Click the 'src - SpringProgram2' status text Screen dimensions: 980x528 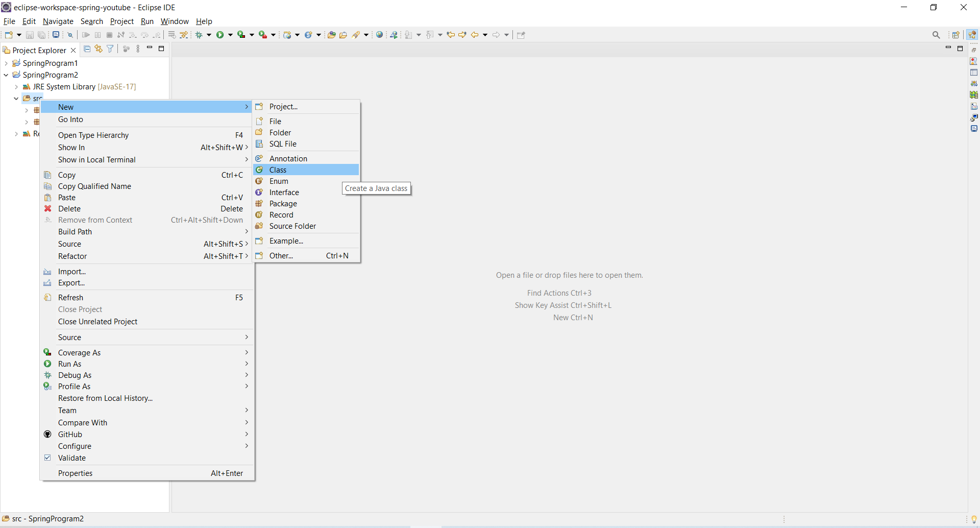pyautogui.click(x=48, y=519)
